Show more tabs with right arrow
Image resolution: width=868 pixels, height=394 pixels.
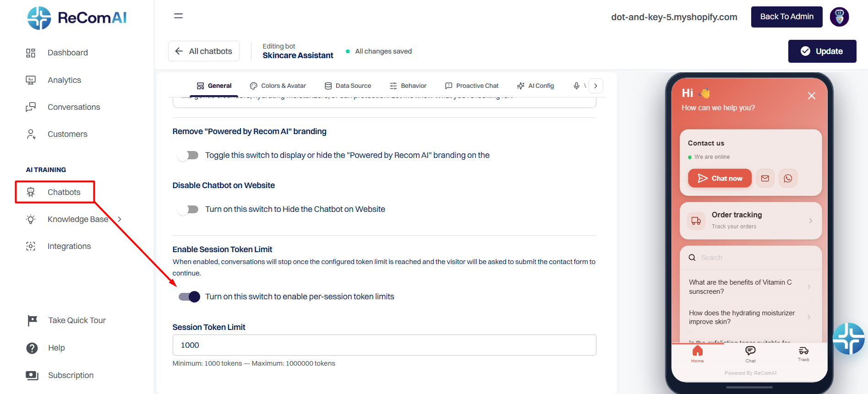595,86
